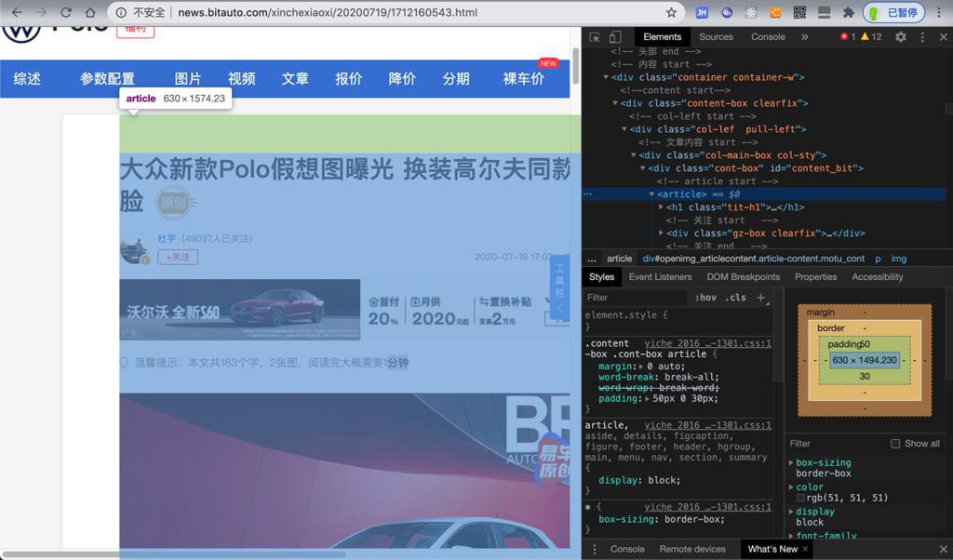The image size is (953, 560).
Task: Switch to the Sources tab
Action: pyautogui.click(x=716, y=37)
